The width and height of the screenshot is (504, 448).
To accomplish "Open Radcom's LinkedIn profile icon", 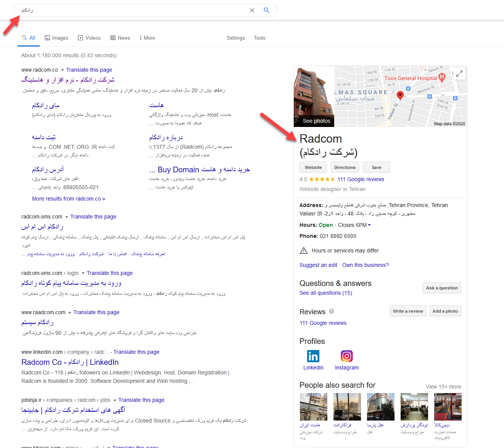I will [313, 356].
